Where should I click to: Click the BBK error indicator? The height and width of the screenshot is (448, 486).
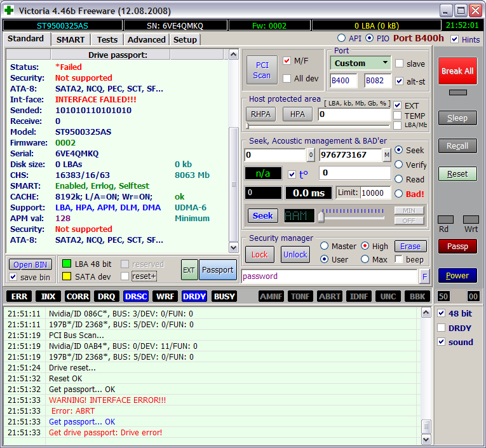(417, 296)
